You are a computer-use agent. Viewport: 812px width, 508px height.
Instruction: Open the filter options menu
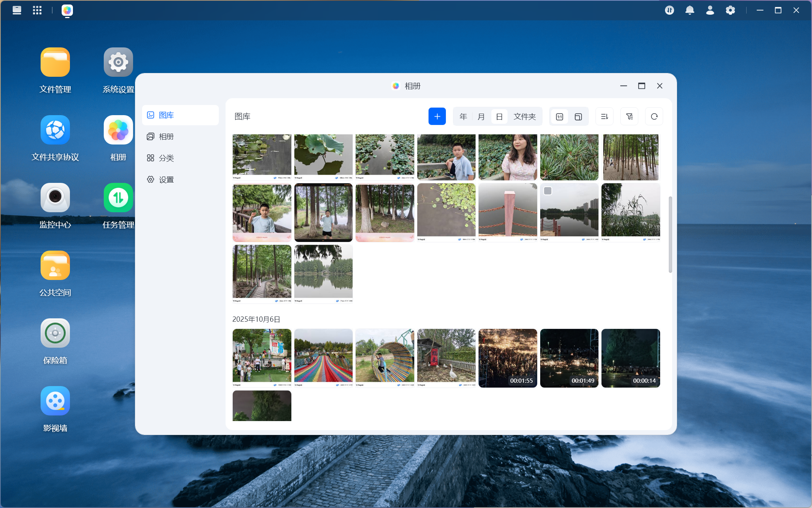tap(629, 117)
